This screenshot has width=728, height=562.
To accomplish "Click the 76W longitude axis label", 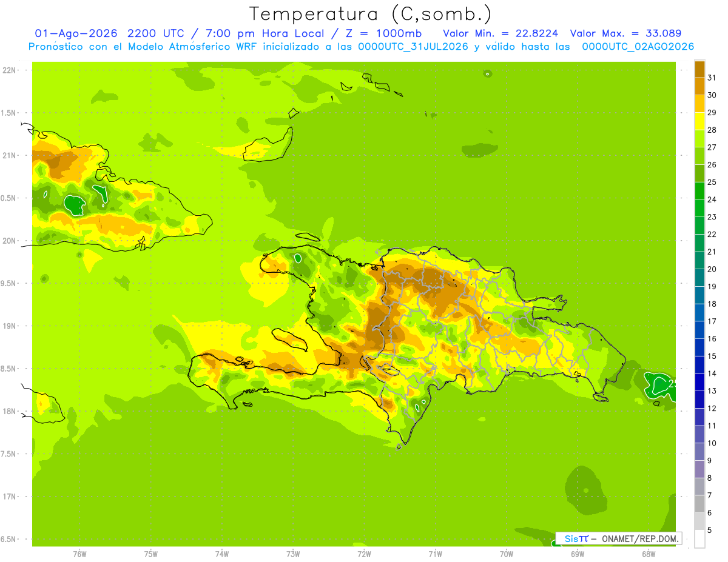I will coord(79,554).
